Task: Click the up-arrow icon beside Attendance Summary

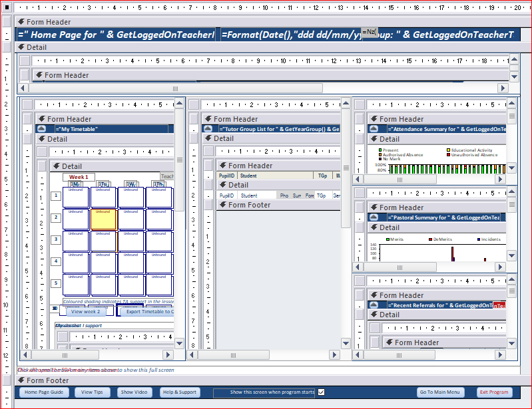Action: [x=374, y=129]
